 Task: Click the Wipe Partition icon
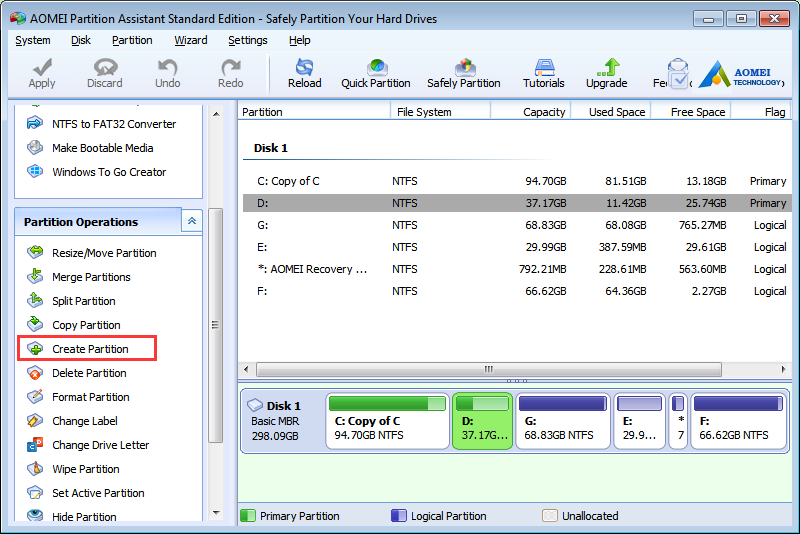[35, 468]
